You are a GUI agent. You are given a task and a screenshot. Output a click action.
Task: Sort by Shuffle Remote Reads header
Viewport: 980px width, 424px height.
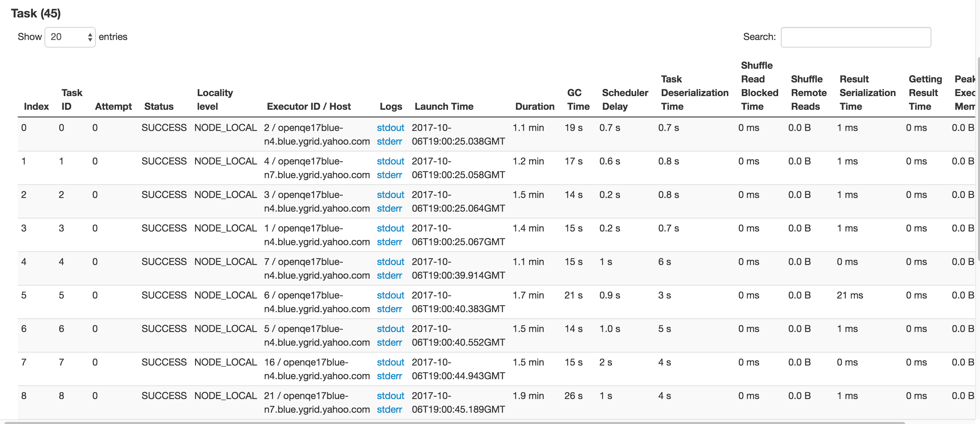coord(809,93)
